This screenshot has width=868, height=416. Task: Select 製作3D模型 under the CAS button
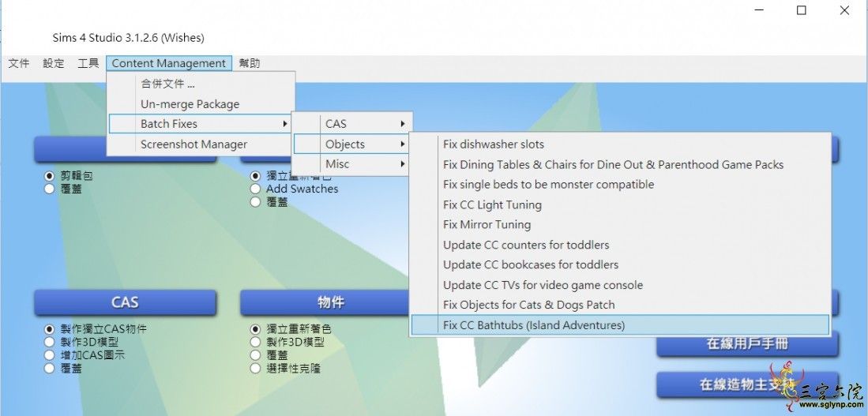coord(50,342)
